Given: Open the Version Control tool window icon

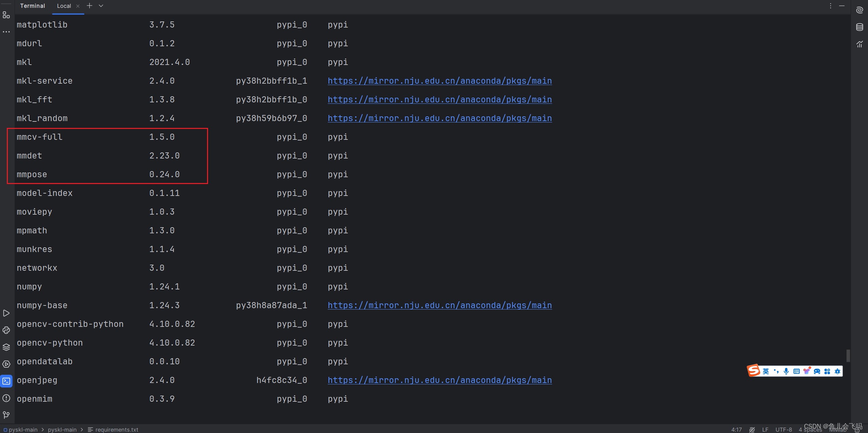Looking at the screenshot, I should pyautogui.click(x=6, y=415).
